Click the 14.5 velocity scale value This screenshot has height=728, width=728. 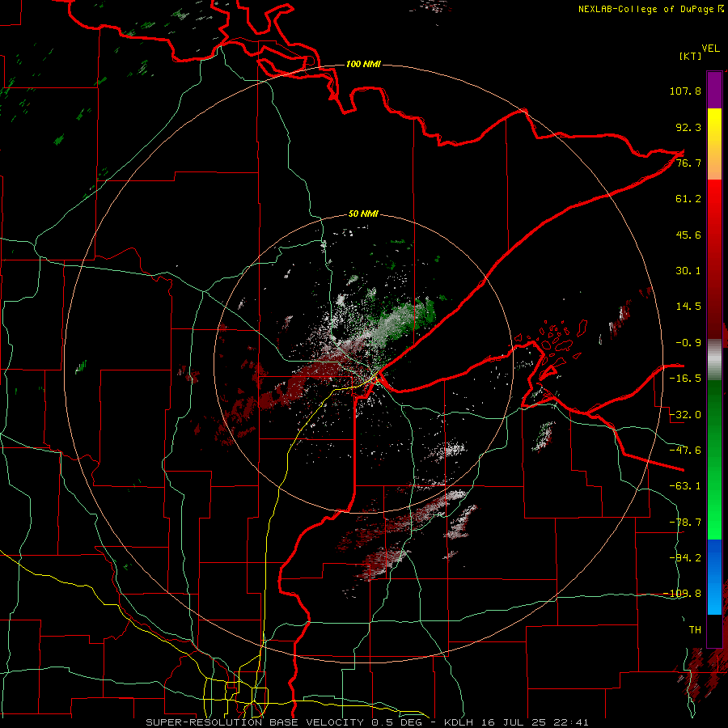point(688,307)
